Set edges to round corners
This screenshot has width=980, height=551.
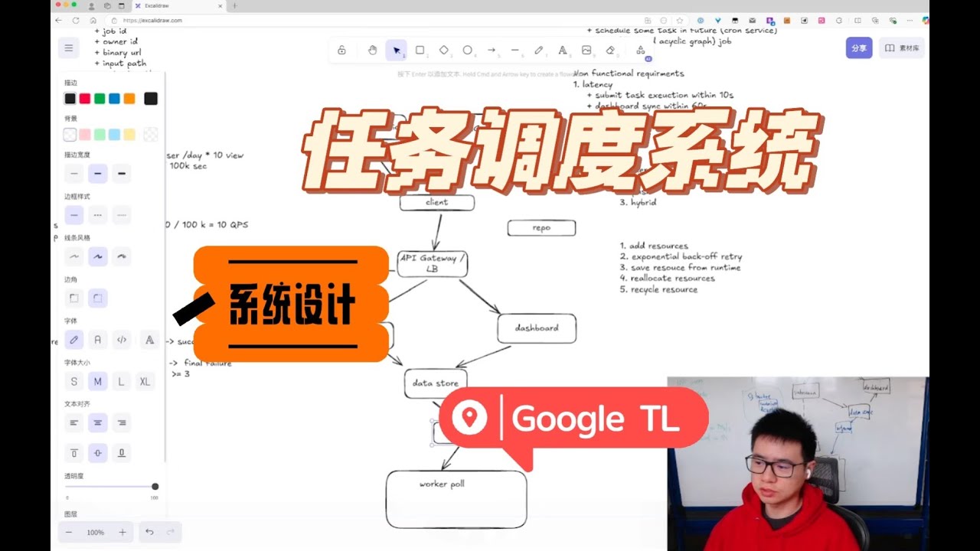tap(98, 298)
